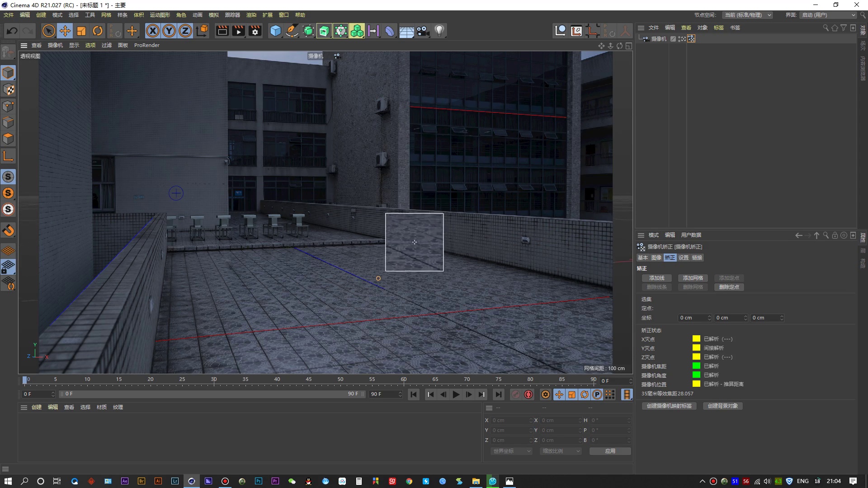Open the 运动图形 menu
The image size is (868, 488).
coord(160,15)
